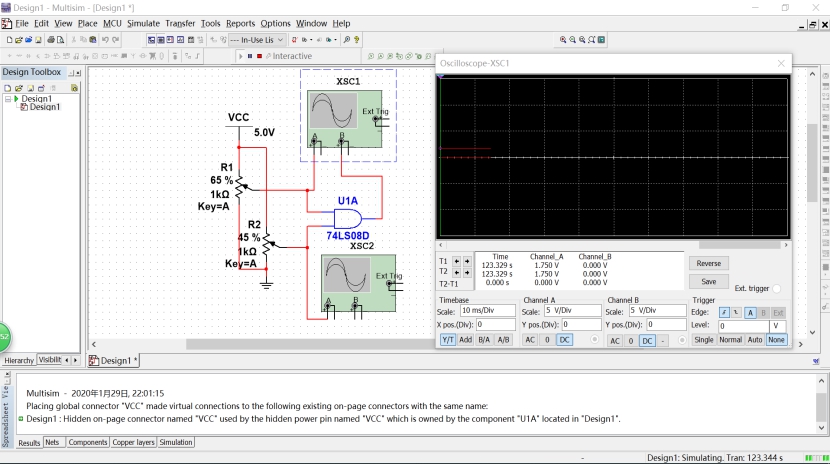Click Open folder icon in Design Toolbox

point(19,88)
